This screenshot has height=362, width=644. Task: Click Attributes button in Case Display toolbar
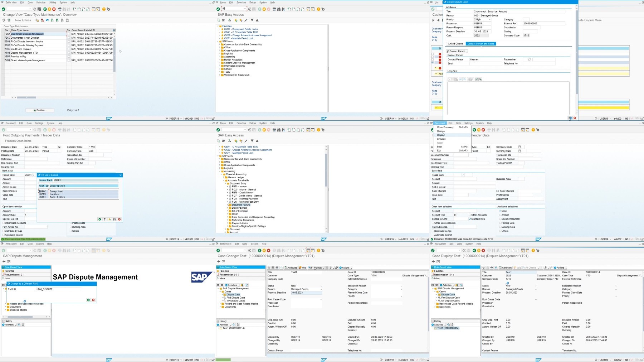tap(506, 267)
